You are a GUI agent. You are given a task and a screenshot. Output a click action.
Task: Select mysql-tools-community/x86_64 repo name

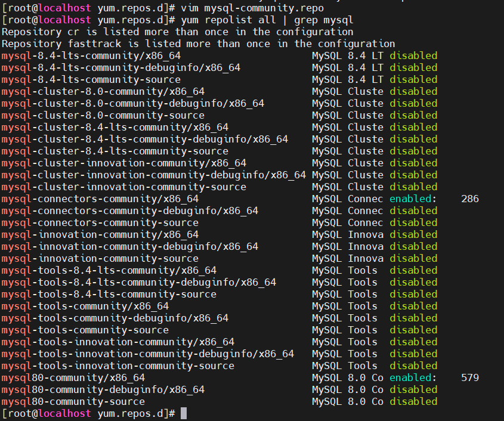tap(85, 306)
